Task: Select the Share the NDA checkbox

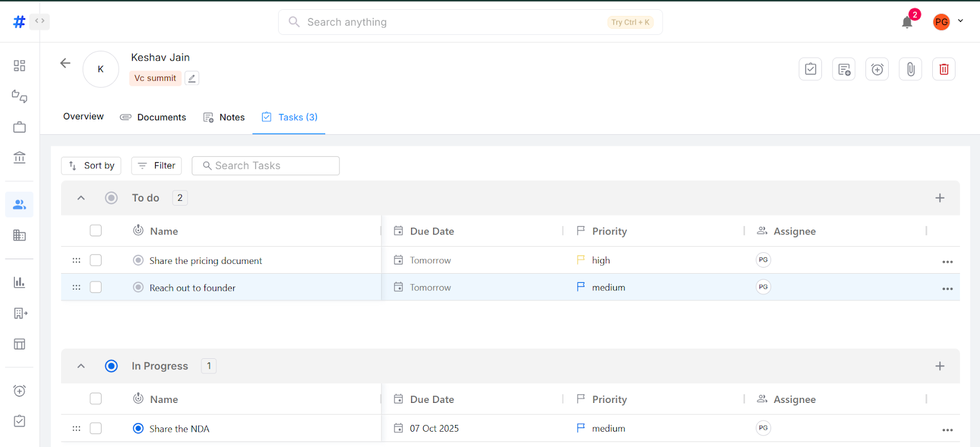Action: tap(96, 429)
